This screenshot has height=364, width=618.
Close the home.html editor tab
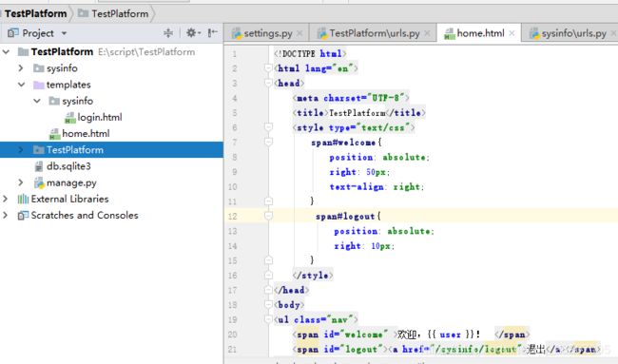(x=512, y=33)
